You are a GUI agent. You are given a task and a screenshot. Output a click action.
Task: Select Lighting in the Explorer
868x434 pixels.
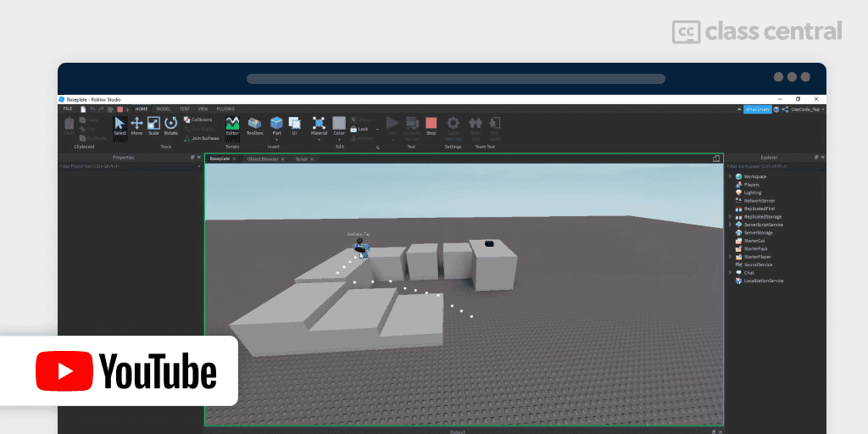(753, 192)
